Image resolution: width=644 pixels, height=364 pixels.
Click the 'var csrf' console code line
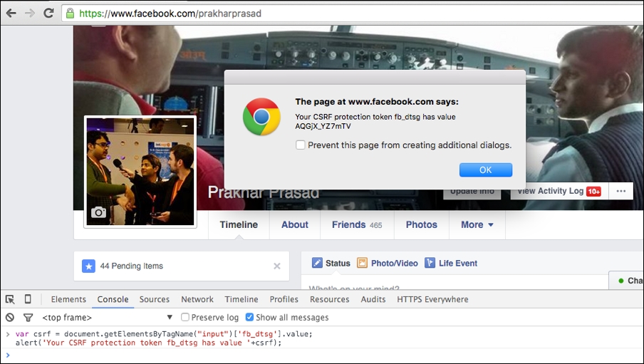pyautogui.click(x=164, y=333)
